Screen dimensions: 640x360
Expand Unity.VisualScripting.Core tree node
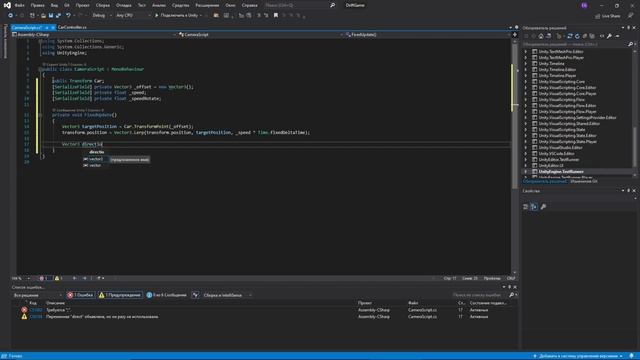526,82
